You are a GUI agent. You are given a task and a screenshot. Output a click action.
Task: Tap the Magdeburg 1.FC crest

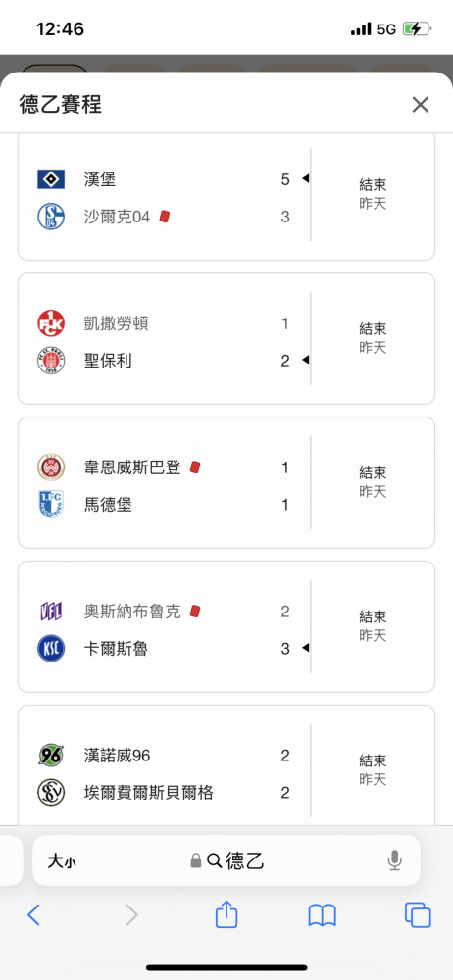(51, 505)
